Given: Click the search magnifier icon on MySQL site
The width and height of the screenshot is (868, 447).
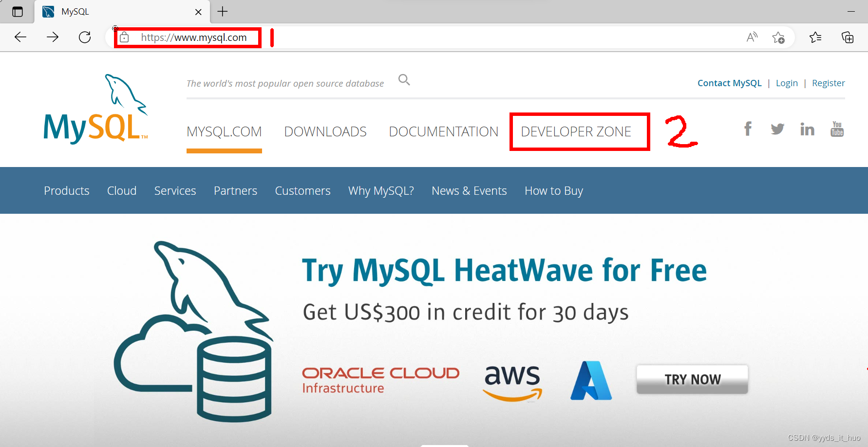Looking at the screenshot, I should tap(404, 80).
